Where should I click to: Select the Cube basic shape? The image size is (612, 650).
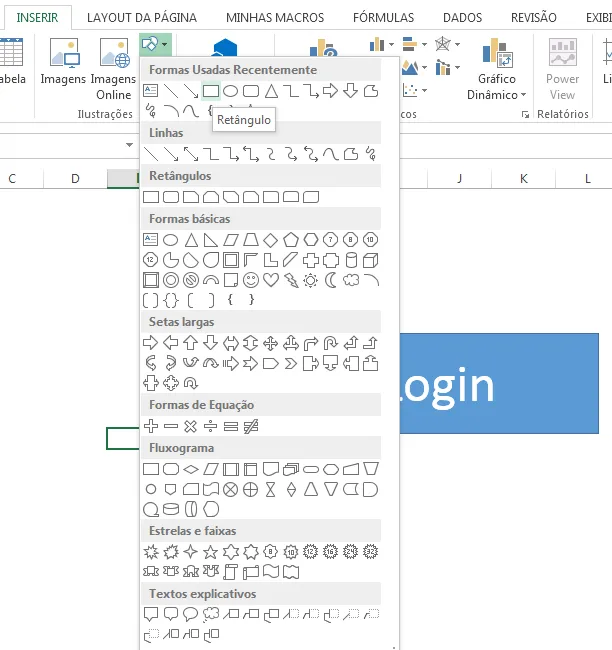pyautogui.click(x=370, y=260)
